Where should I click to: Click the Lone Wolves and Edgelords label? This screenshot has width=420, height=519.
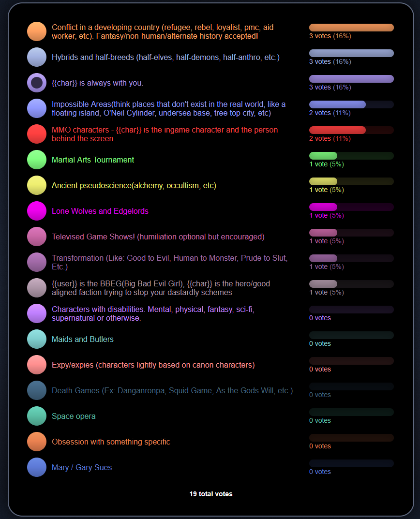[x=100, y=211]
